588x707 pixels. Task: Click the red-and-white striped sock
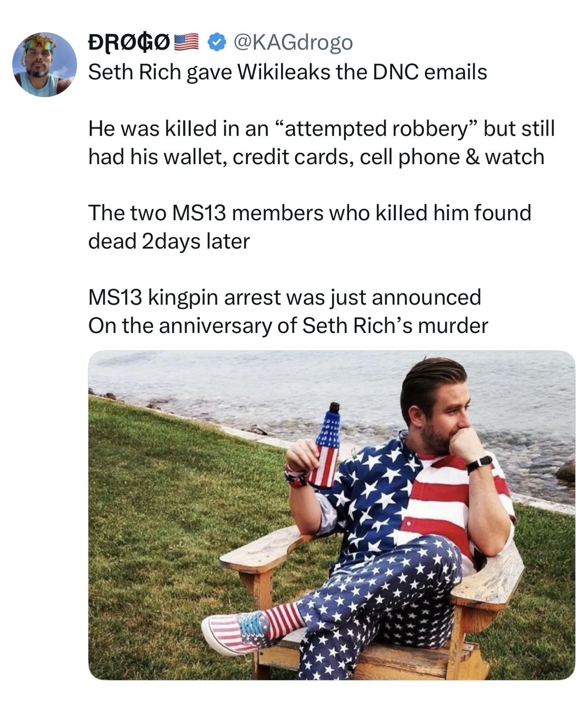284,619
